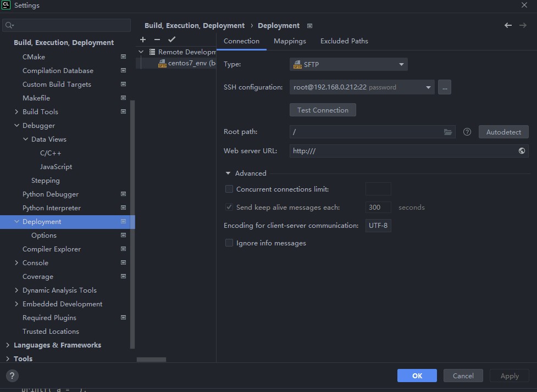Open the C/C++ data views page
This screenshot has height=392, width=537.
click(x=51, y=153)
